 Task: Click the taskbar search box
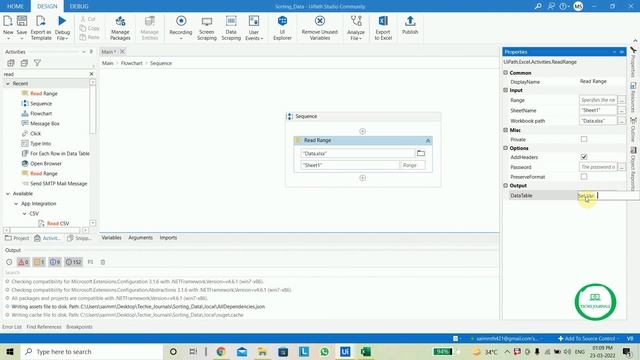click(x=92, y=351)
